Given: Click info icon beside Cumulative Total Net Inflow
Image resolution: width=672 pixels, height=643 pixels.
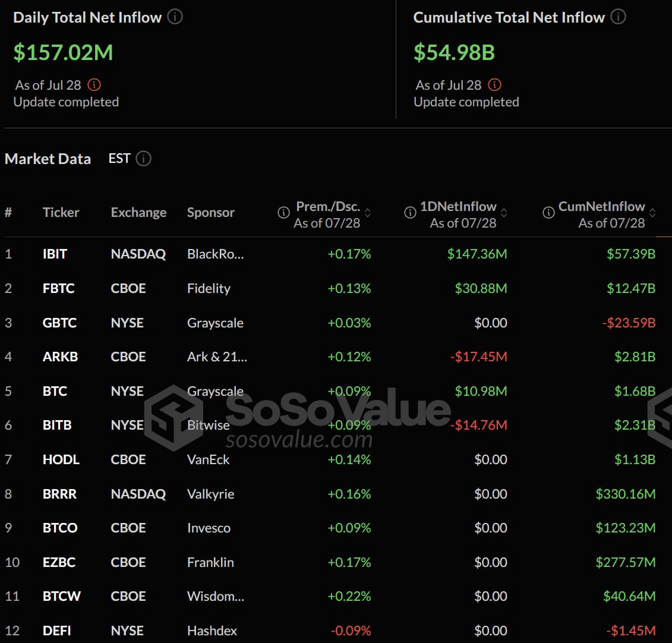Looking at the screenshot, I should pos(618,17).
